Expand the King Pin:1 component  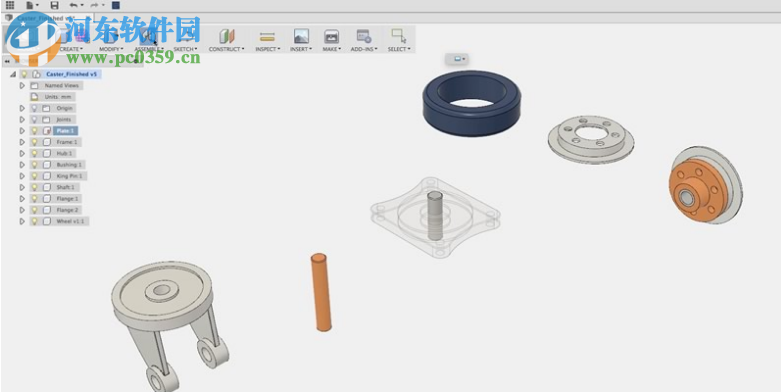[22, 176]
